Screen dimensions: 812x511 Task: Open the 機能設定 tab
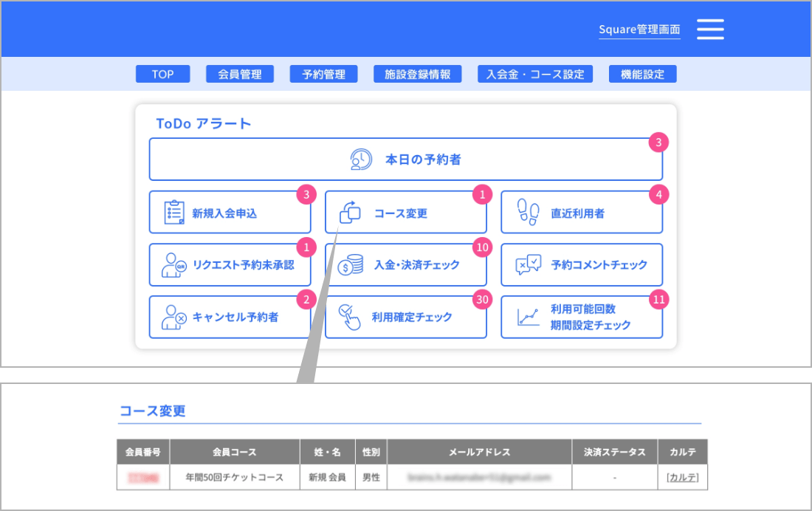point(642,74)
